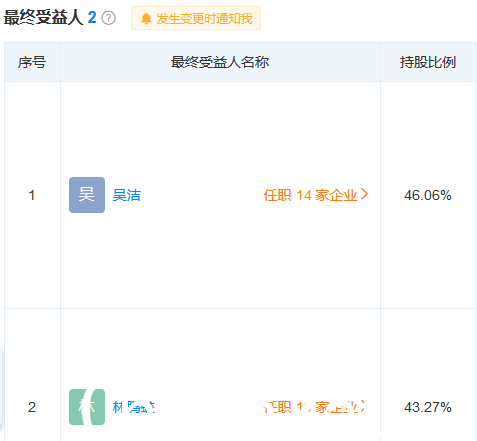Click the 46.06% shareholding value
This screenshot has width=477, height=441.
(428, 195)
